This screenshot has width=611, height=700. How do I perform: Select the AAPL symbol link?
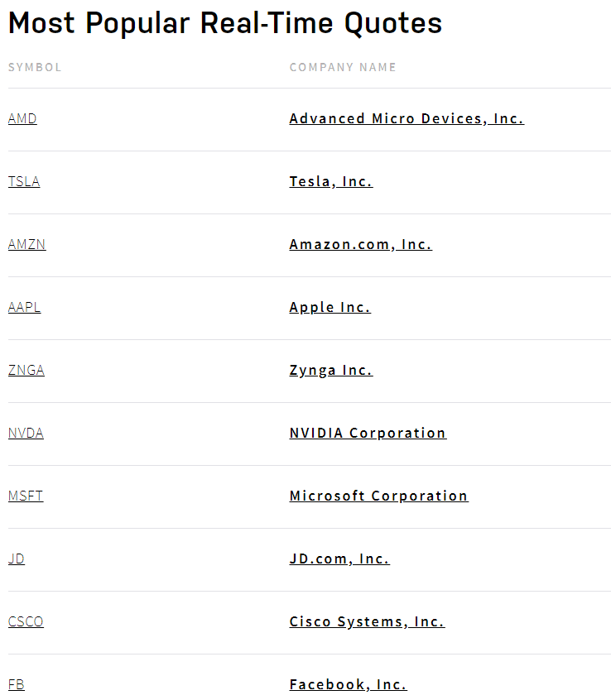click(x=24, y=308)
